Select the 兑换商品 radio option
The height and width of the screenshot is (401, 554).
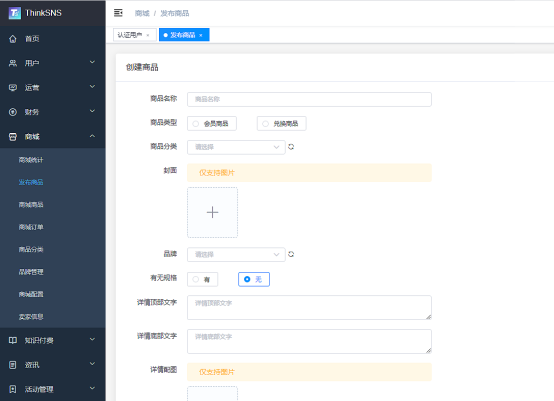click(x=281, y=124)
